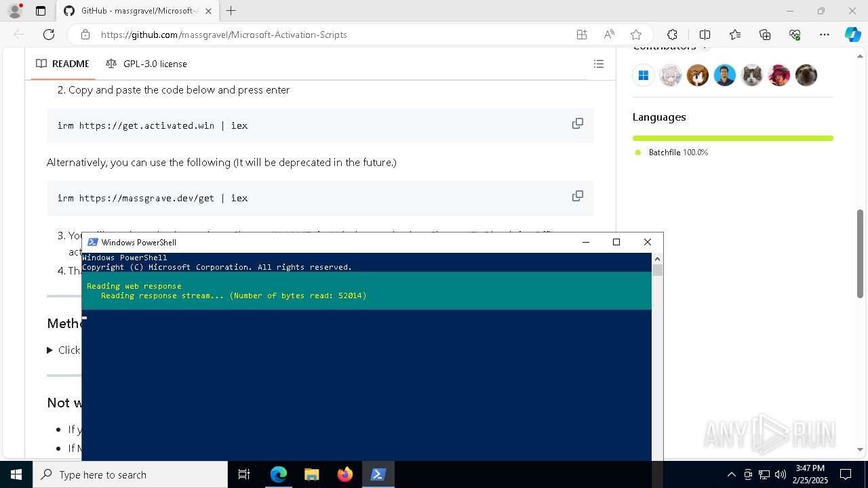Click PowerShell window title bar icon
This screenshot has height=488, width=868.
(x=93, y=243)
